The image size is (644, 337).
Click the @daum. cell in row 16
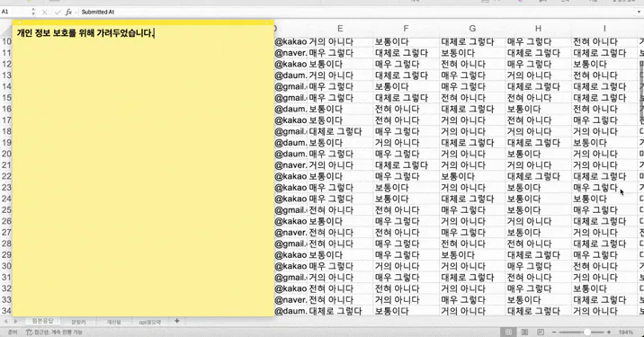pos(291,109)
